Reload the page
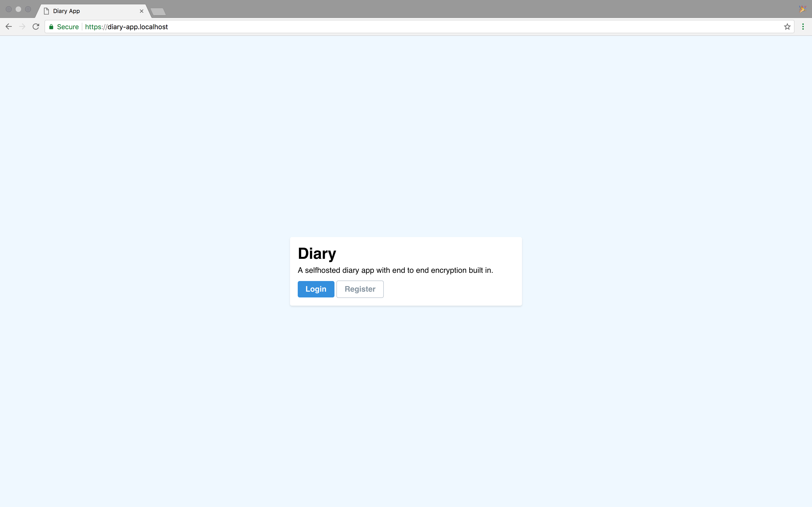The width and height of the screenshot is (812, 507). [x=36, y=27]
